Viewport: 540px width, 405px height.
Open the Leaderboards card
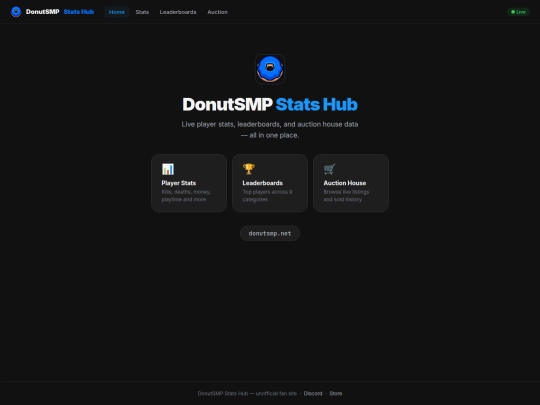tap(270, 183)
